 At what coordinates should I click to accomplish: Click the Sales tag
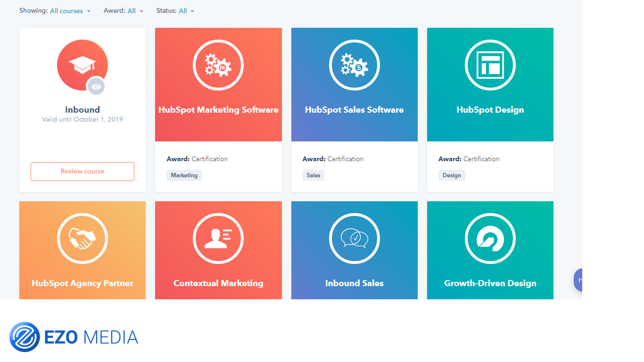point(314,175)
